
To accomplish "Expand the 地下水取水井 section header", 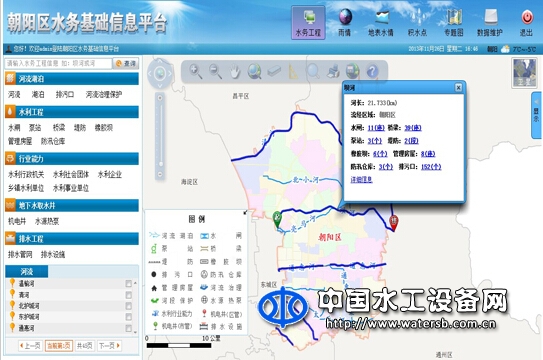I will 72,205.
